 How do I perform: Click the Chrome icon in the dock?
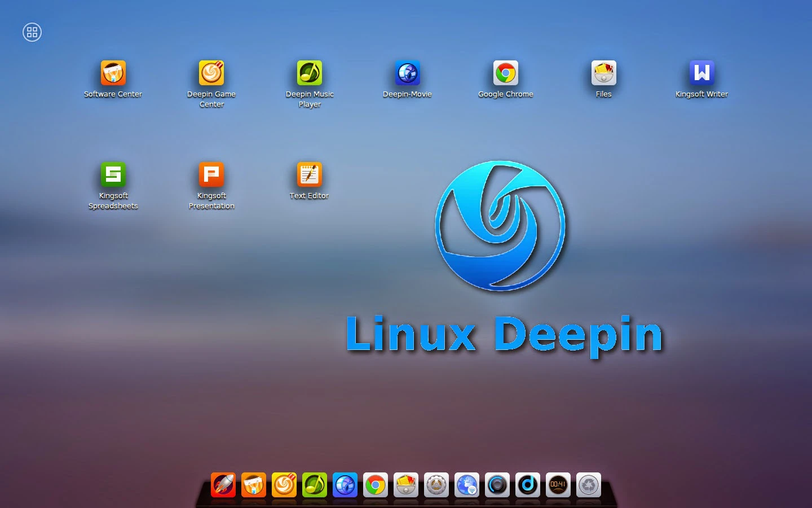click(376, 485)
